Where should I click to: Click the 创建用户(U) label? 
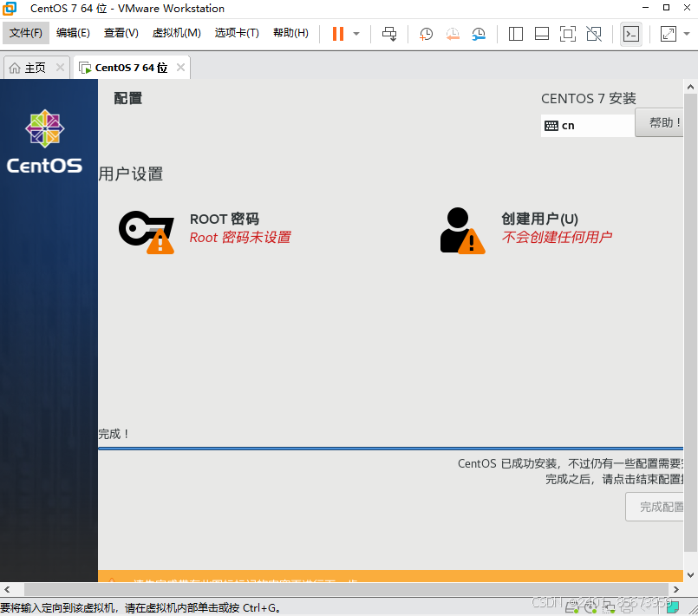539,219
